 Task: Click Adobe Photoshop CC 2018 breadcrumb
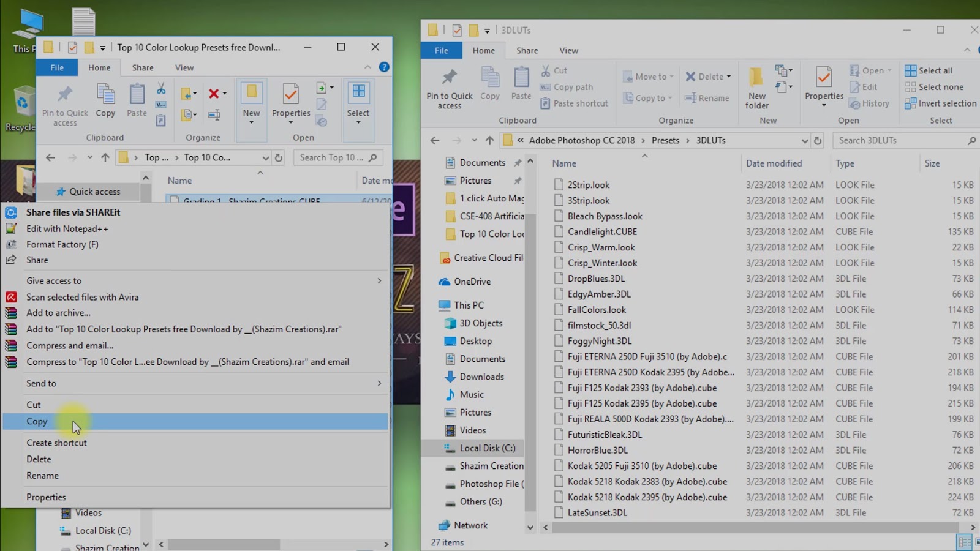tap(582, 140)
